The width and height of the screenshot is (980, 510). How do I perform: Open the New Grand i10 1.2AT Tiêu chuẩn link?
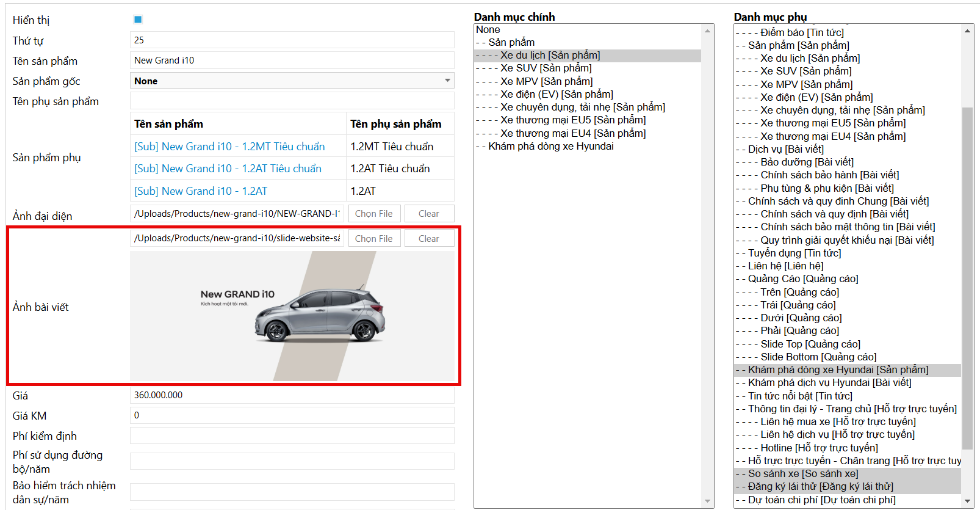(228, 169)
